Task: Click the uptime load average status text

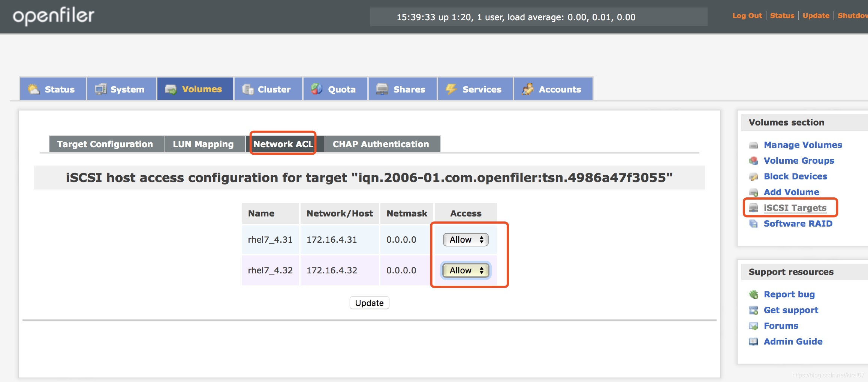Action: point(516,17)
